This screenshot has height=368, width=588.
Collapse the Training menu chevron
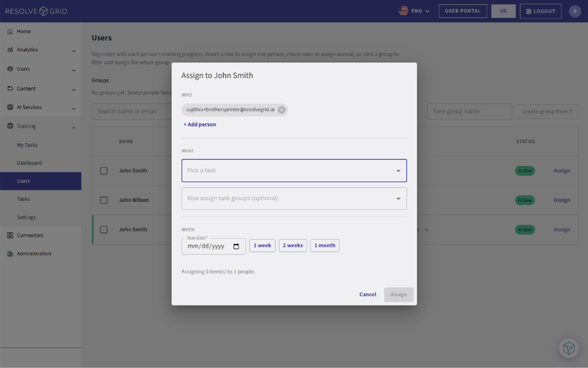coord(74,128)
